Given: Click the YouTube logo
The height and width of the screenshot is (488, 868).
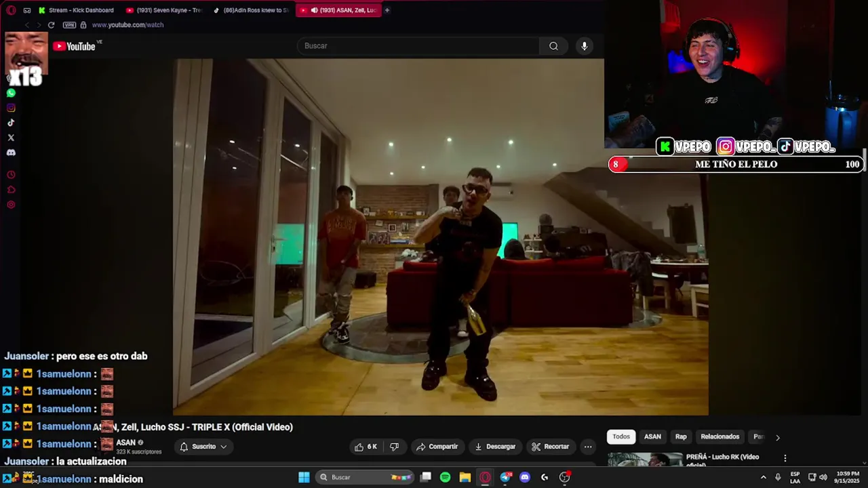Looking at the screenshot, I should [75, 46].
